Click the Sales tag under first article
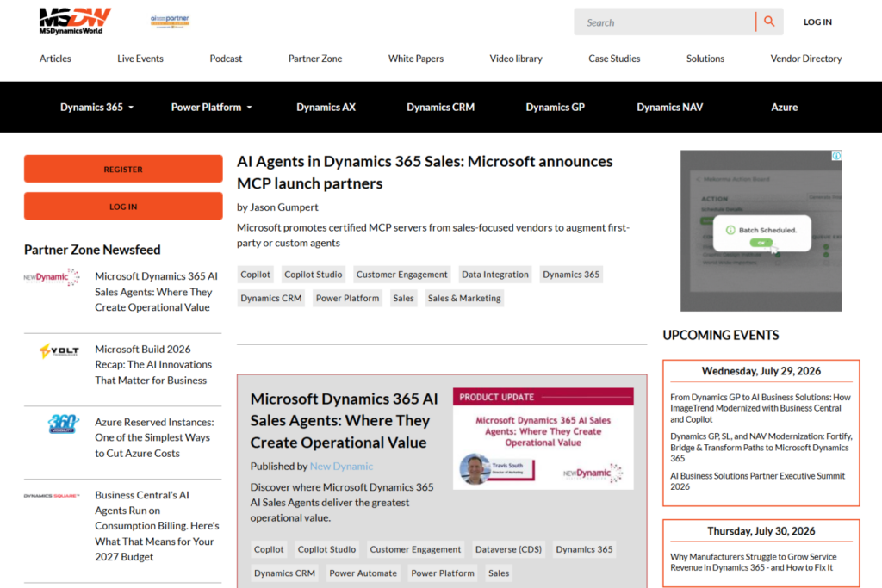The width and height of the screenshot is (882, 588). coord(403,298)
